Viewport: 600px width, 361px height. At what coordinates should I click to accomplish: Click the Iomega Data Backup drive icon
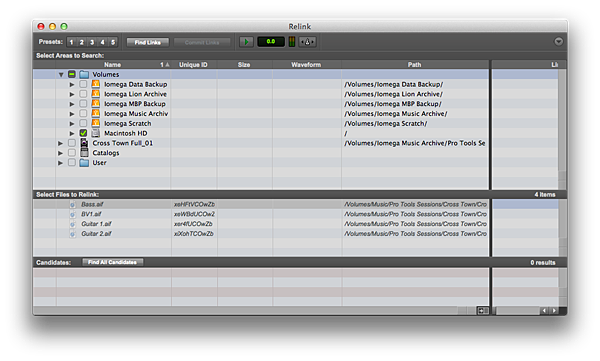click(96, 84)
